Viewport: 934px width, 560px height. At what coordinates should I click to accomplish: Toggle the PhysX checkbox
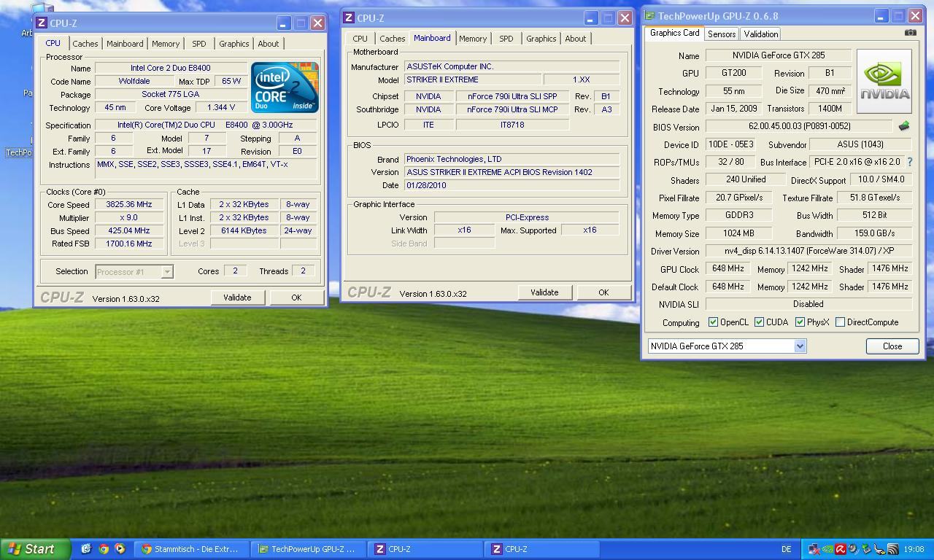tap(800, 322)
